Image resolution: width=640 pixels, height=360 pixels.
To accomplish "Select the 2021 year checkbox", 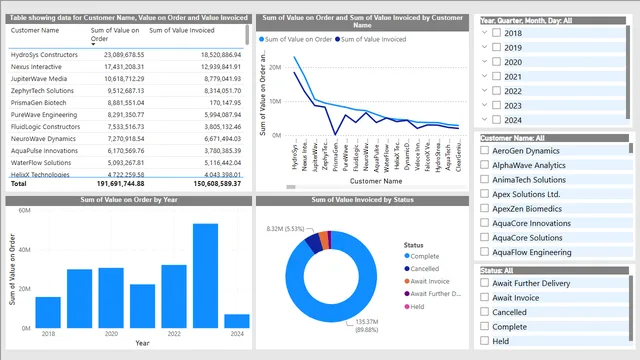I will tap(496, 76).
